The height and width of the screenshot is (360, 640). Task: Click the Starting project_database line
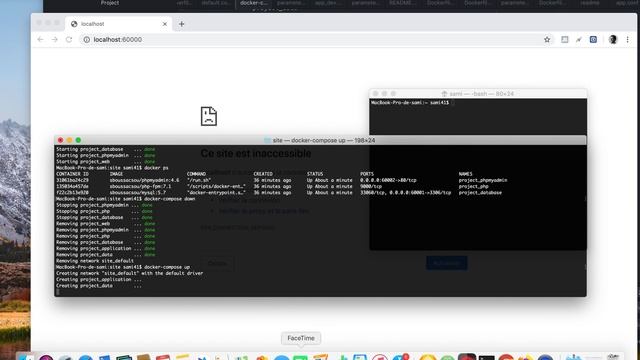point(105,149)
